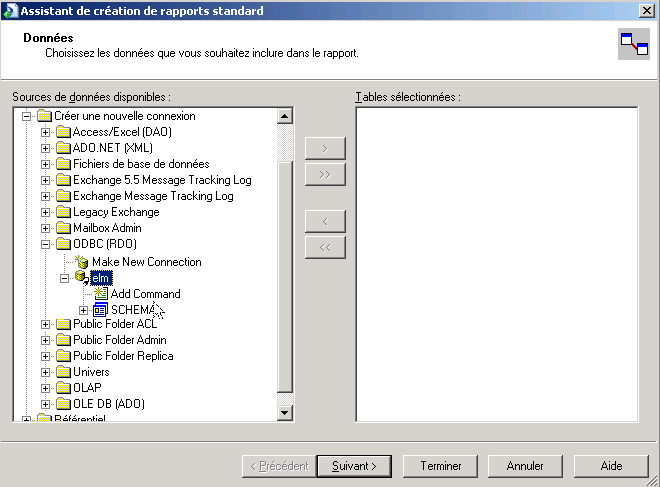
Task: Click the Créer une nouvelle connexion folder icon
Action: pos(44,116)
